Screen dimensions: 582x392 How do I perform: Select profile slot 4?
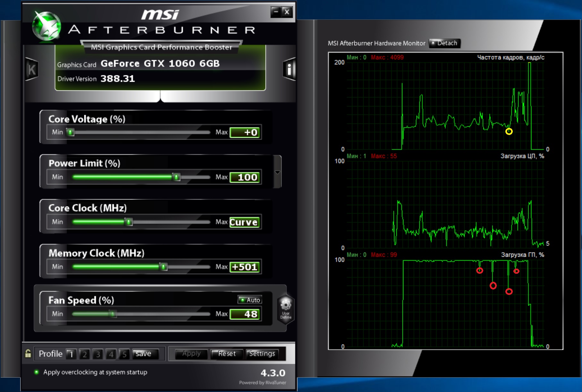111,354
